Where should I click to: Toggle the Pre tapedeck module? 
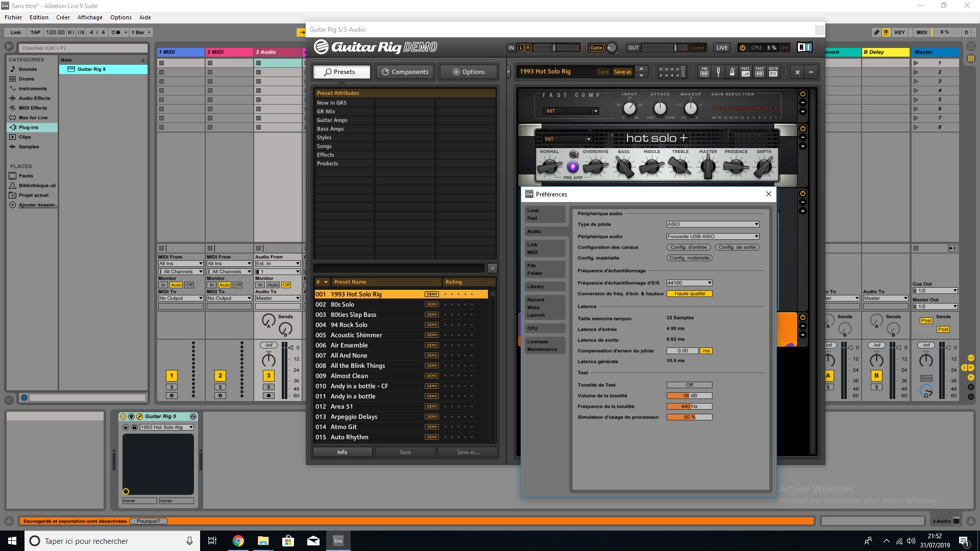click(x=704, y=72)
